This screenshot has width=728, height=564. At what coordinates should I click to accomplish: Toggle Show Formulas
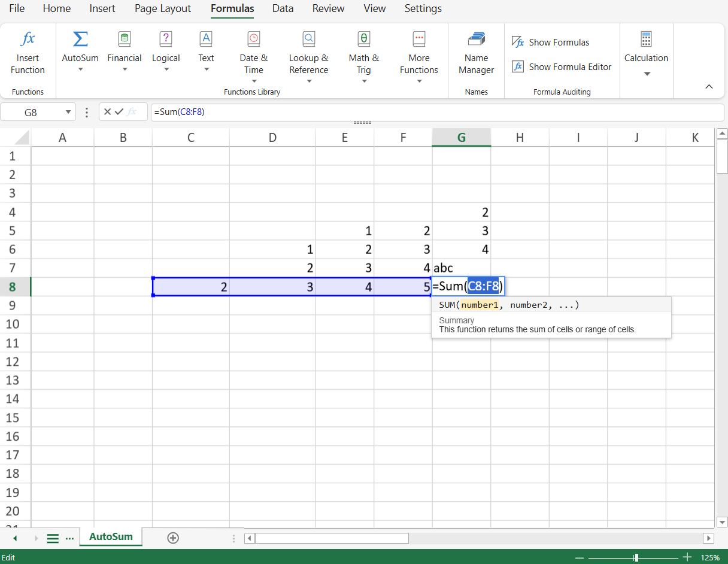(x=551, y=43)
